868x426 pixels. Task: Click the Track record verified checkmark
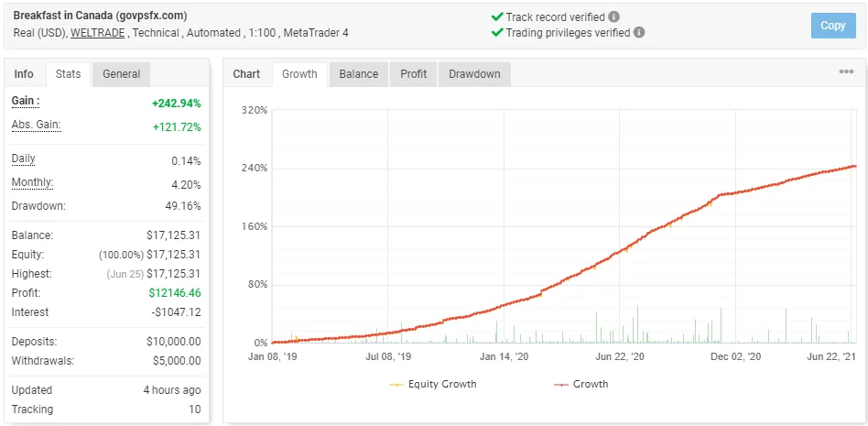[497, 16]
